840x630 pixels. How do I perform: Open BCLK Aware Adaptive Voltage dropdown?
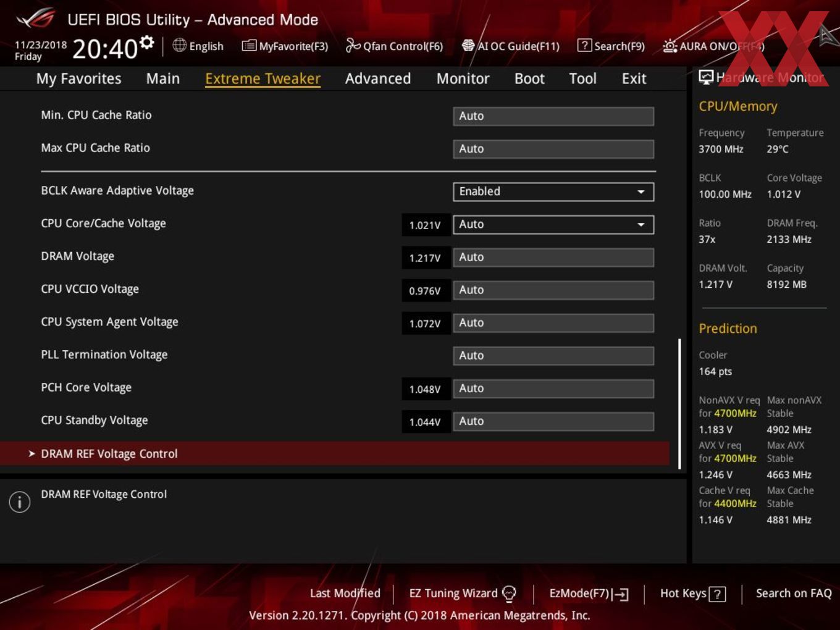click(553, 191)
